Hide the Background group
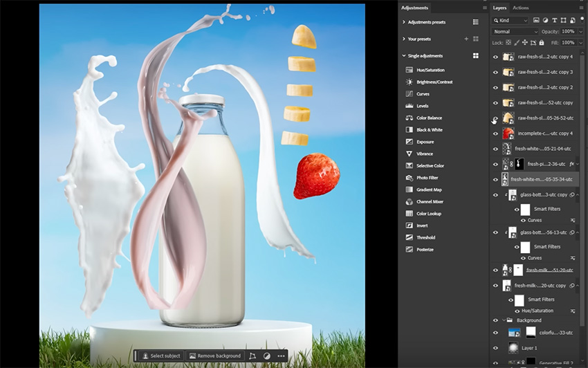 point(495,320)
